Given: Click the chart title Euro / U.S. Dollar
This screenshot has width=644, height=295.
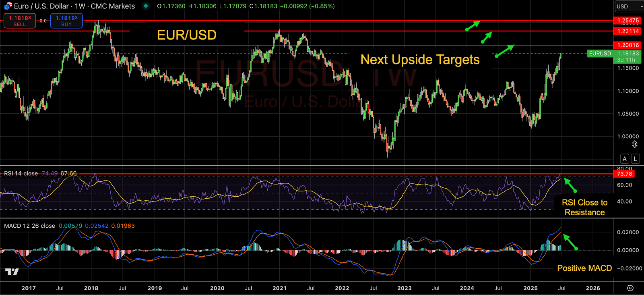Looking at the screenshot, I should [x=41, y=6].
